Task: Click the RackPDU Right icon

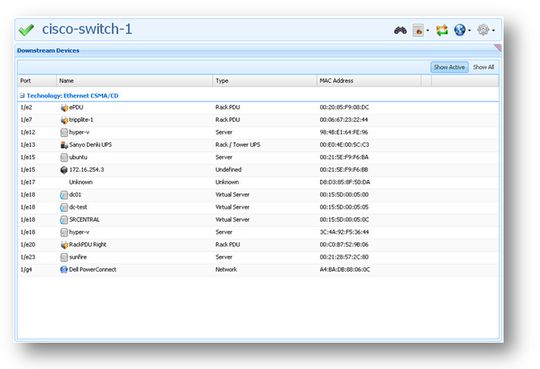Action: tap(64, 245)
